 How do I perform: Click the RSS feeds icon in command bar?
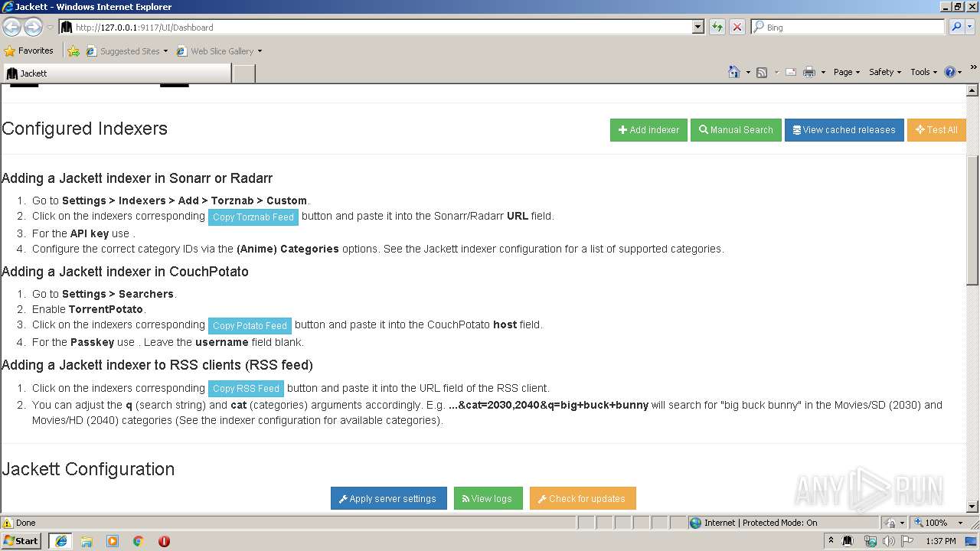[762, 72]
